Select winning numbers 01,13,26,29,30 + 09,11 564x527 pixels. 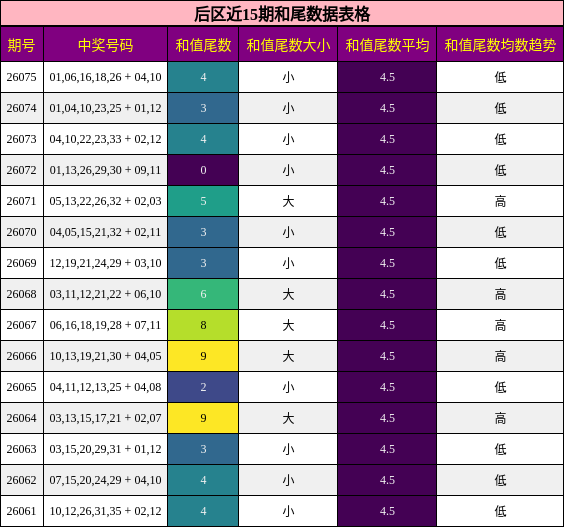[x=105, y=170]
